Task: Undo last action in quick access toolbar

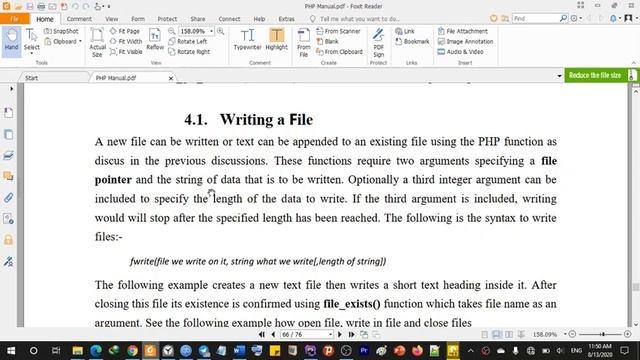Action: coord(75,6)
